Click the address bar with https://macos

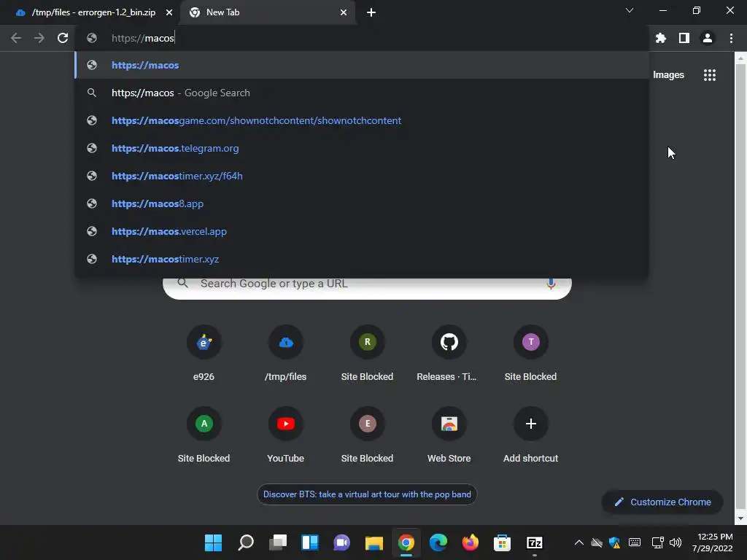pyautogui.click(x=362, y=38)
